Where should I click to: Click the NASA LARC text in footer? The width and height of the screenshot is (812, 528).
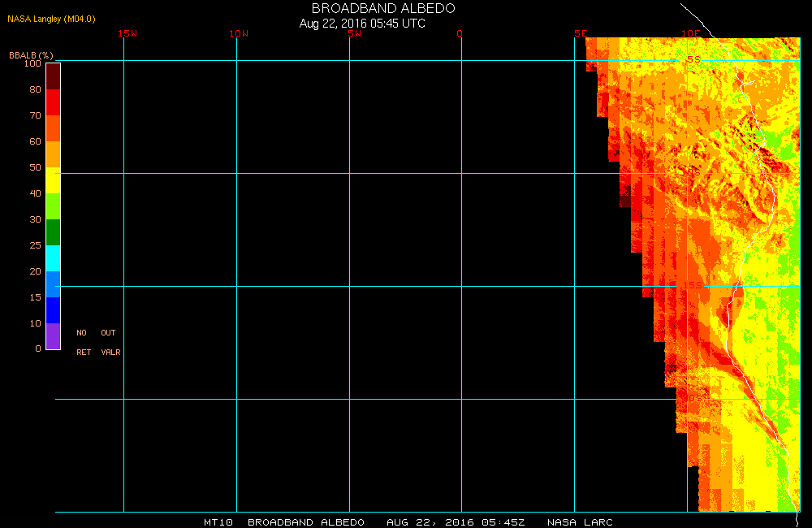(x=580, y=522)
